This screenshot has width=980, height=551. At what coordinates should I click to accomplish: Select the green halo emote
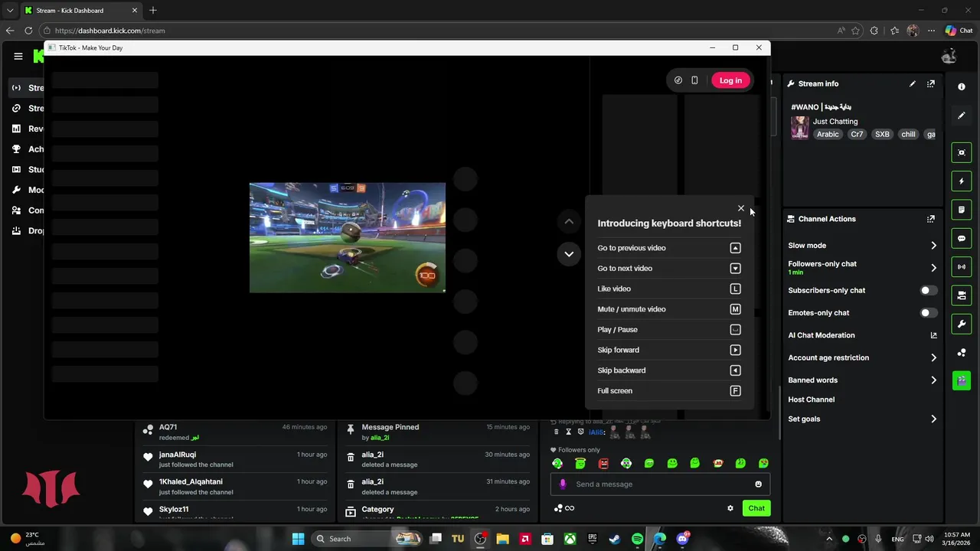pyautogui.click(x=580, y=464)
